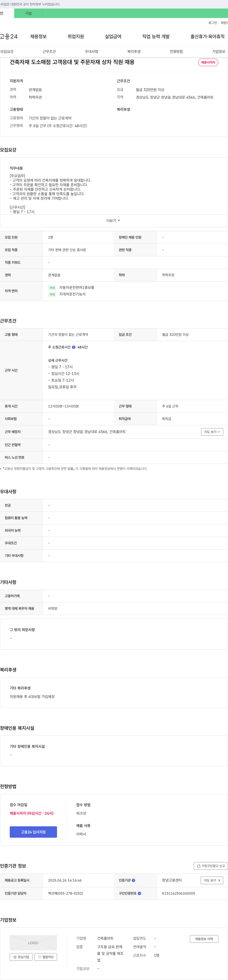Image resolution: width=228 pixels, height=980 pixels.
Task: Click the 로그인 link
Action: [213, 23]
